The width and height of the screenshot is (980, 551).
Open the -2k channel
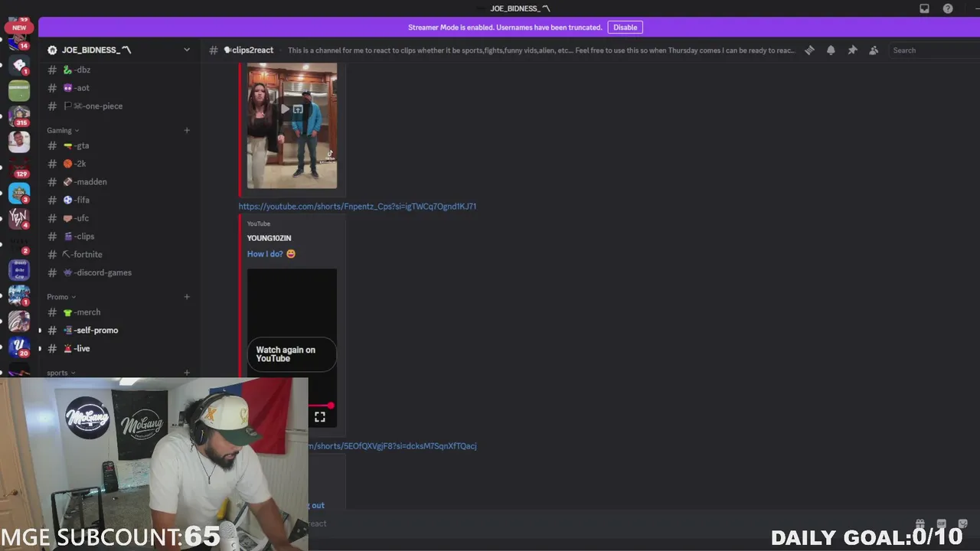(x=119, y=164)
